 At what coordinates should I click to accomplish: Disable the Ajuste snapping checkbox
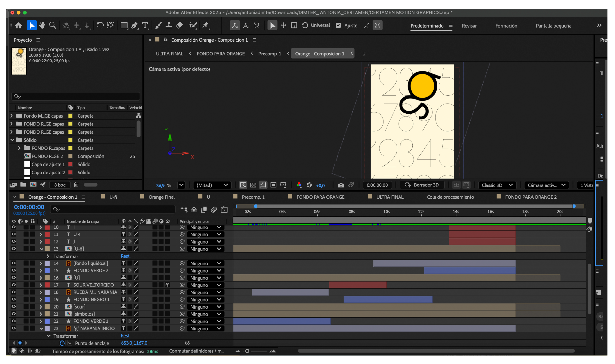(x=338, y=25)
